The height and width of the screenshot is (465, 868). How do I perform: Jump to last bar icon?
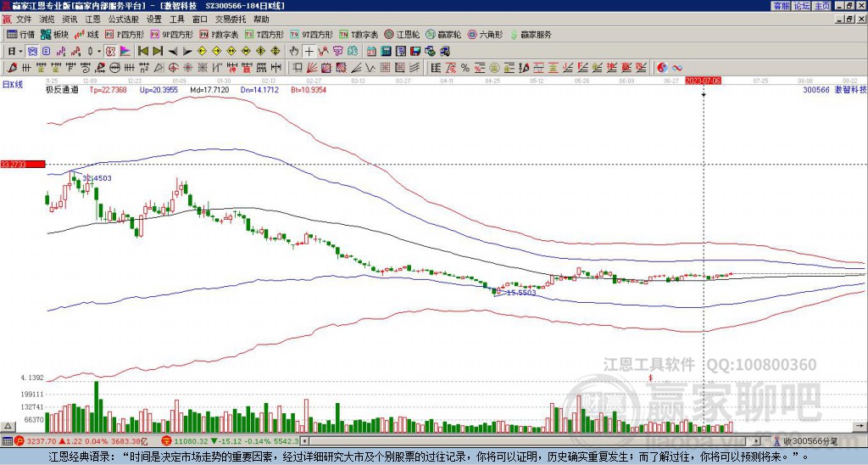click(x=158, y=52)
